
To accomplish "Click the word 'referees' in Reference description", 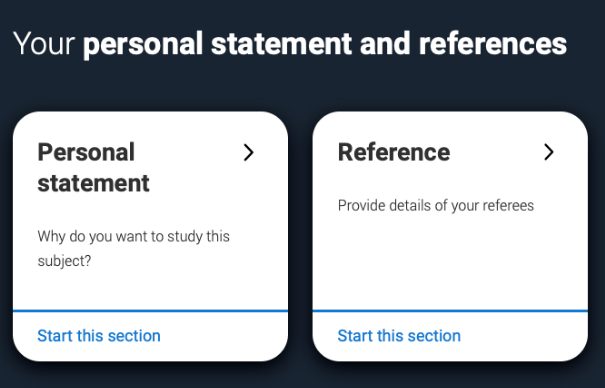I will click(508, 206).
